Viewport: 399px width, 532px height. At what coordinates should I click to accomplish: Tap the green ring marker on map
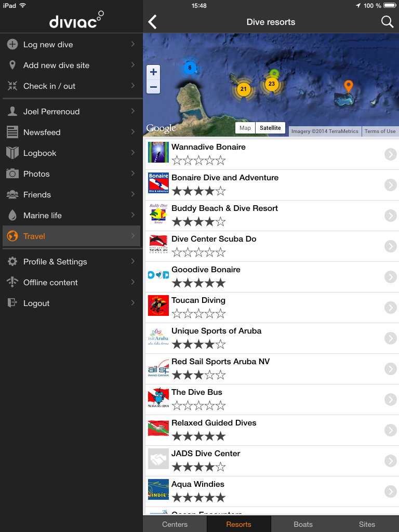(274, 73)
